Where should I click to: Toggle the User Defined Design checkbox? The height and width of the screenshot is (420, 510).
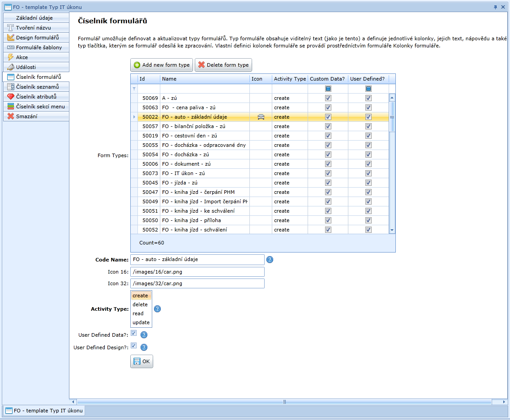point(133,346)
